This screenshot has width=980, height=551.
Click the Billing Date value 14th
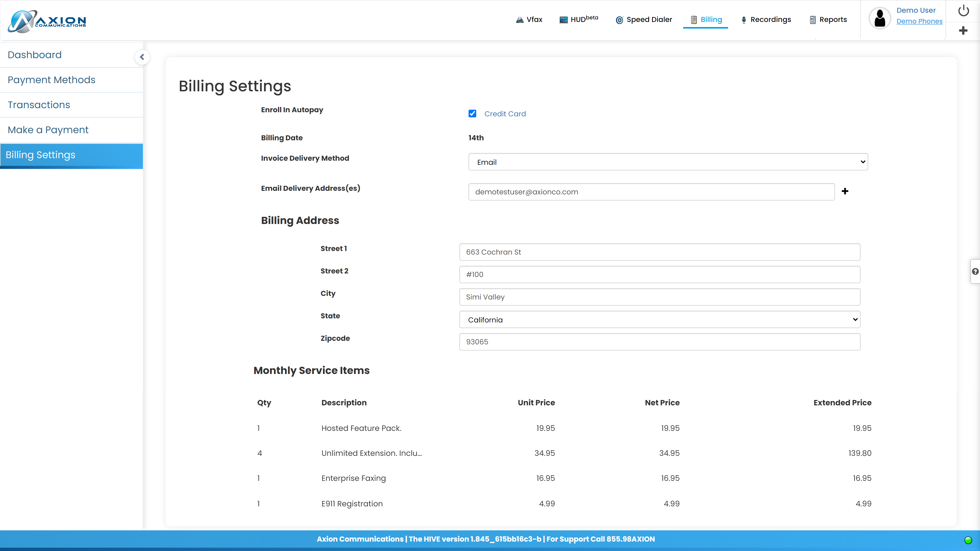click(476, 138)
